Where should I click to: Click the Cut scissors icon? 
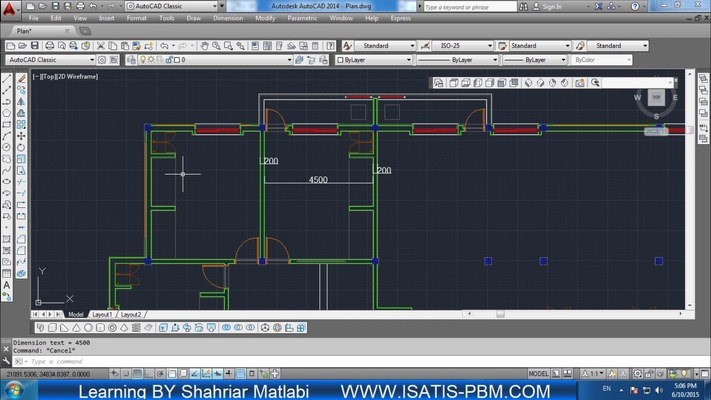tap(101, 46)
